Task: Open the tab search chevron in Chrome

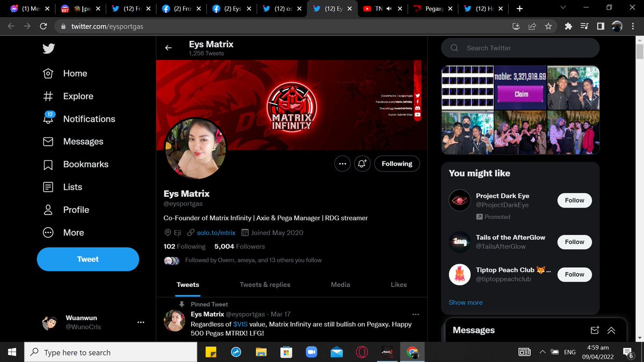Action: [x=562, y=9]
